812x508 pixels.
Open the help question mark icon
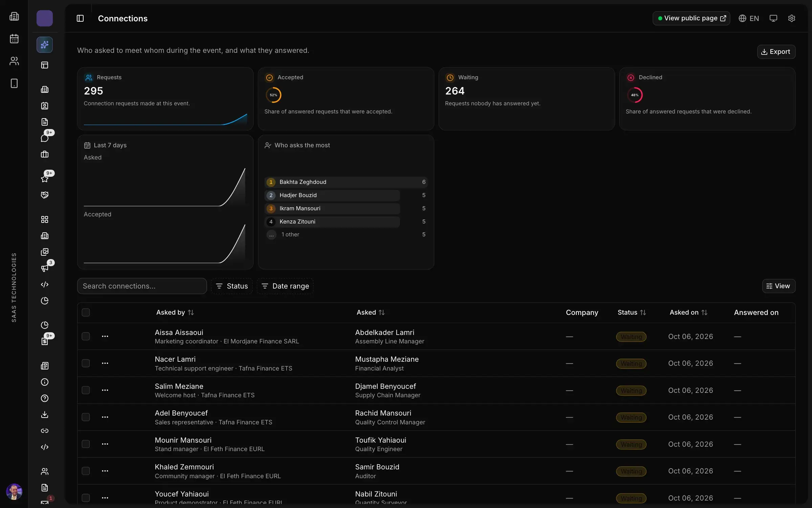click(45, 398)
